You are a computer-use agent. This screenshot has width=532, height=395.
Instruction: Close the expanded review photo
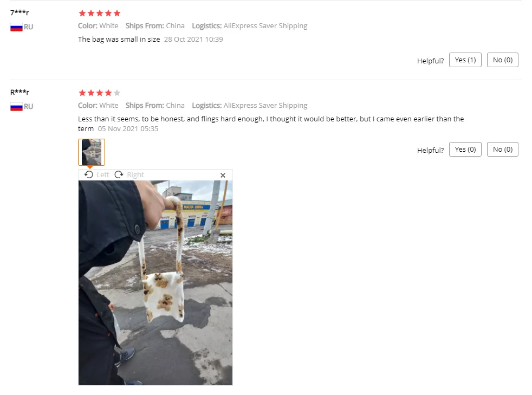223,175
